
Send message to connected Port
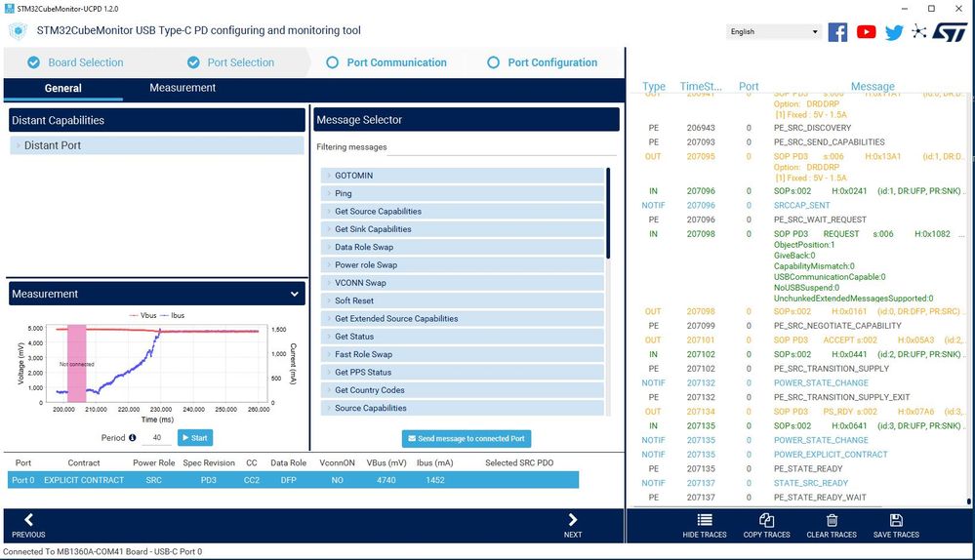467,439
